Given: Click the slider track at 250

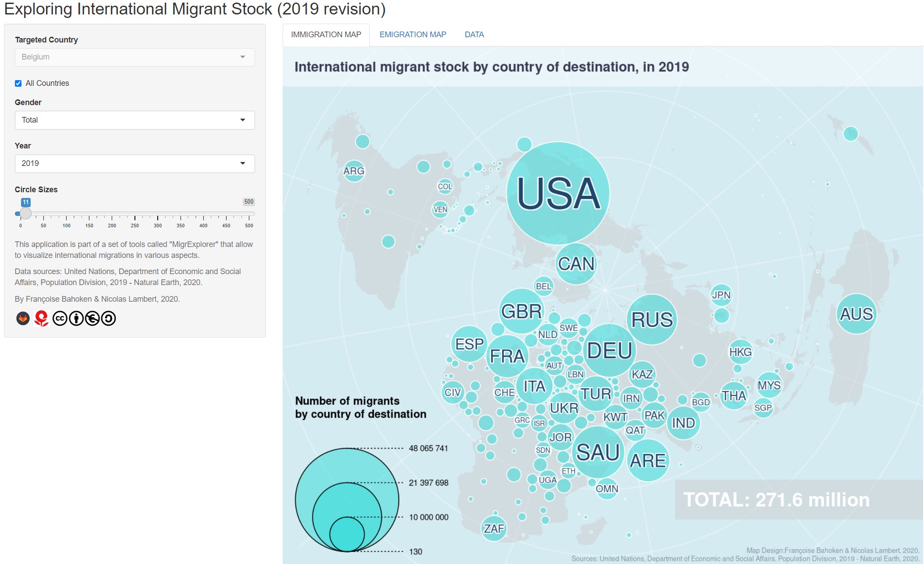Looking at the screenshot, I should click(135, 214).
